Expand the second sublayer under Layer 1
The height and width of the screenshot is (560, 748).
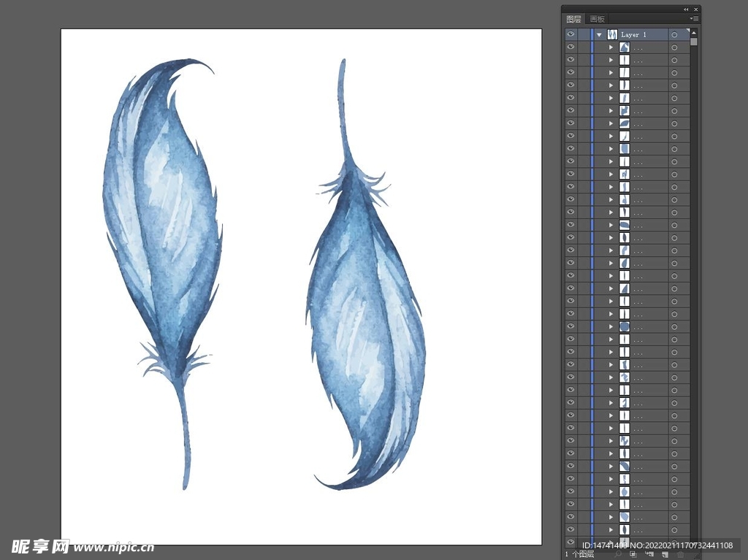point(611,60)
